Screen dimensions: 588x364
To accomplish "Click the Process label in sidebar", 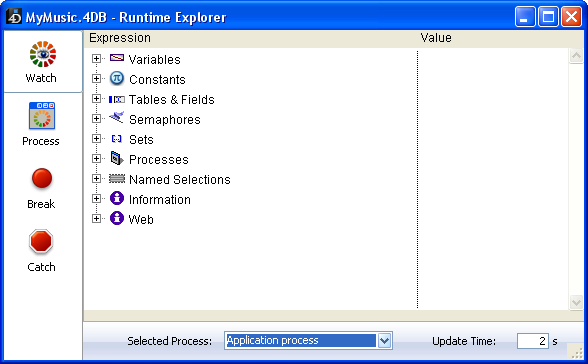I will 41,141.
